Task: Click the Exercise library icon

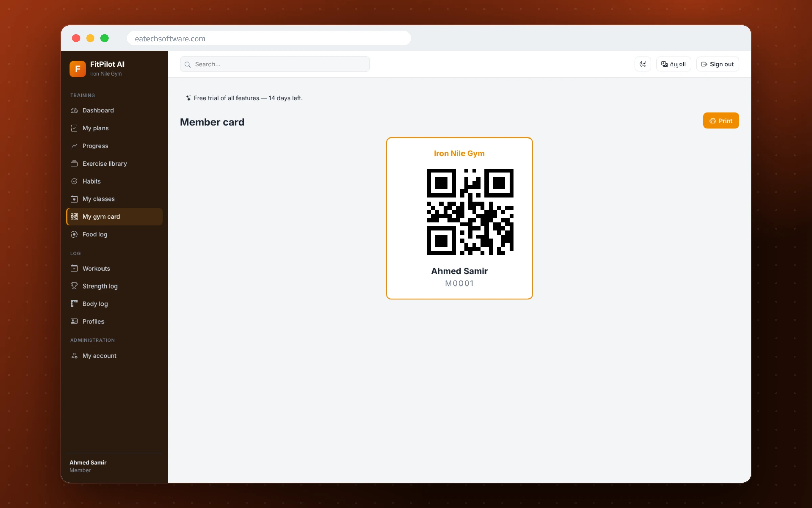Action: coord(74,164)
